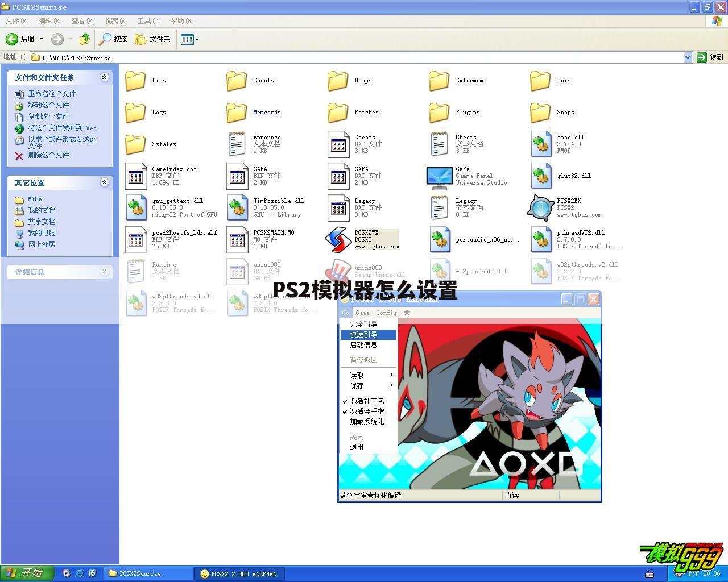Open the GAPA Gamma Panel icon
This screenshot has width=728, height=582.
(439, 176)
